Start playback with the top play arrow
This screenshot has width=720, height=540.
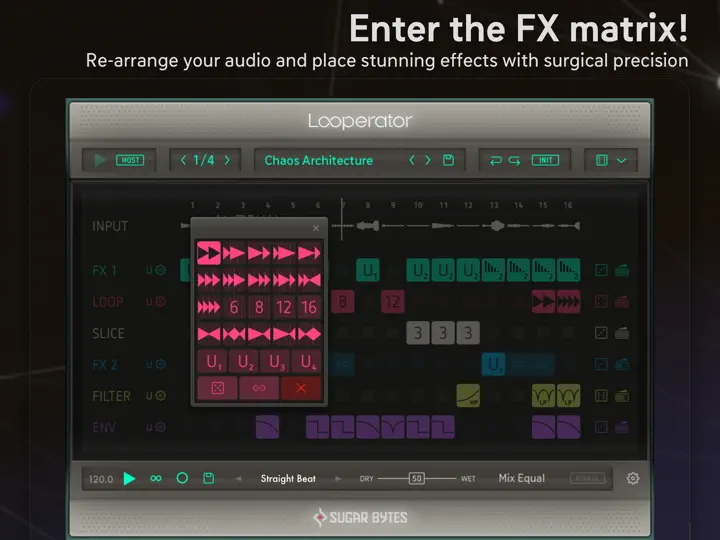tap(100, 160)
